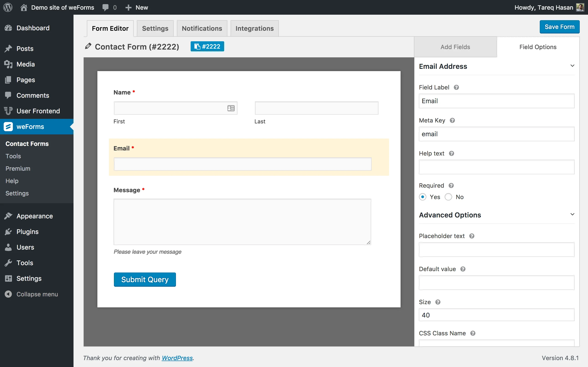Click the contact card icon in First name field
This screenshot has width=588, height=367.
click(x=231, y=108)
